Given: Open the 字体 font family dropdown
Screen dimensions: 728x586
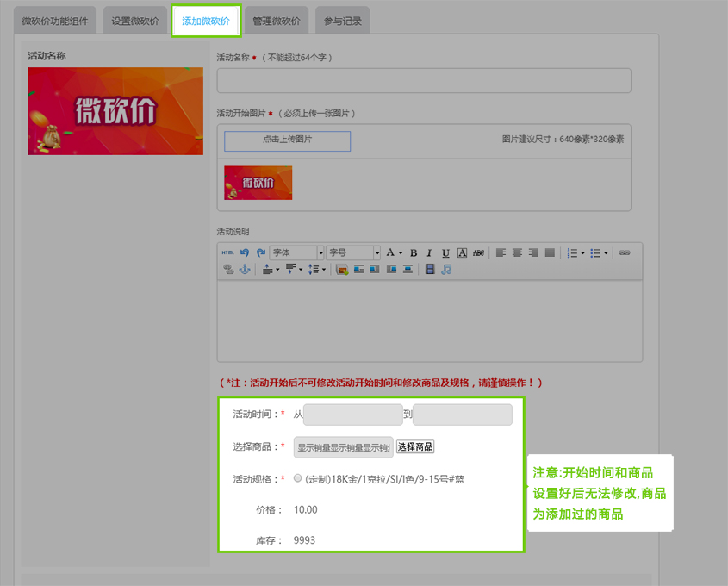Looking at the screenshot, I should 320,252.
